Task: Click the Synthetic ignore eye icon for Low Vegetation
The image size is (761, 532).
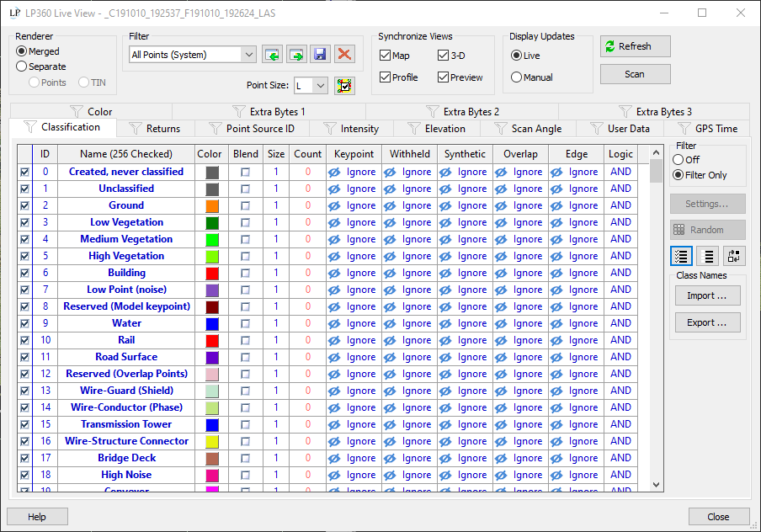Action: (x=445, y=223)
